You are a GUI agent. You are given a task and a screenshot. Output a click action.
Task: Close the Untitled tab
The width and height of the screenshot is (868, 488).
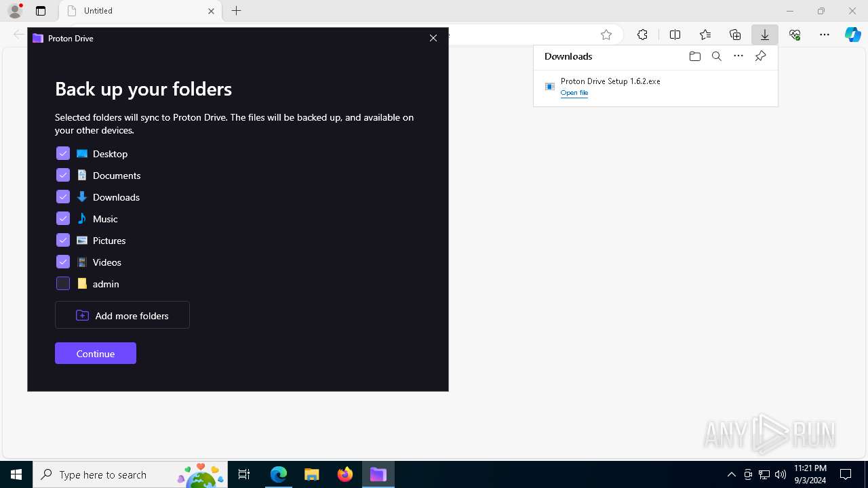pos(211,11)
